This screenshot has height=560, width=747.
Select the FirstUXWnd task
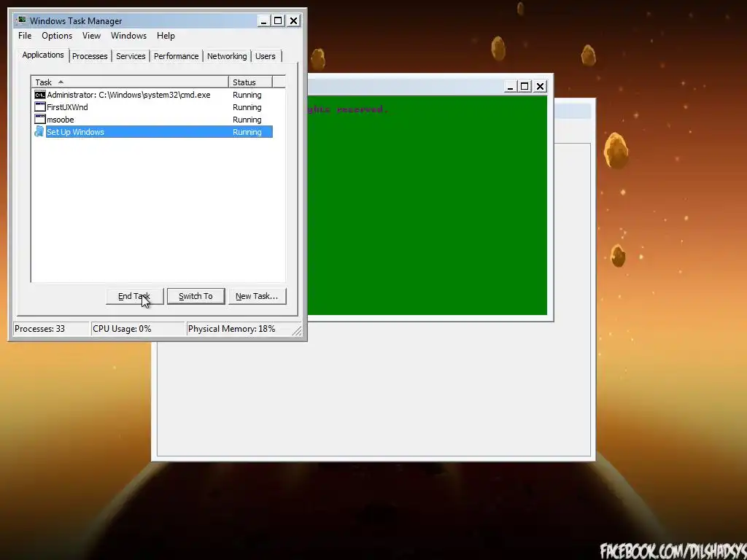[153, 107]
